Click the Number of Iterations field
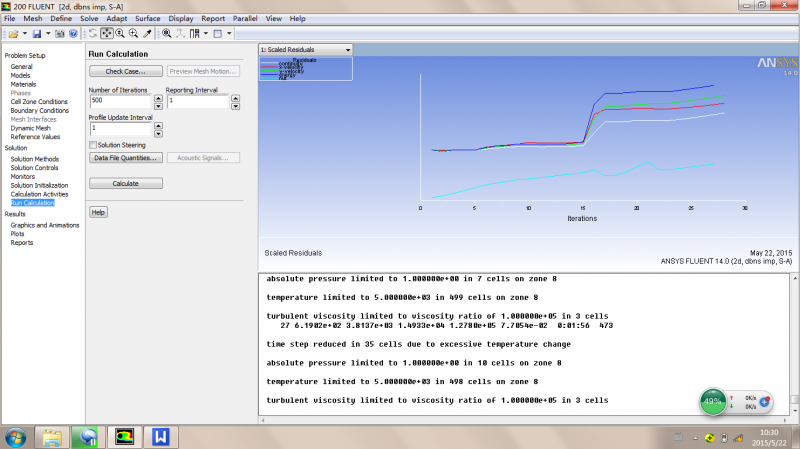Screen dimensions: 800x449 [120, 102]
